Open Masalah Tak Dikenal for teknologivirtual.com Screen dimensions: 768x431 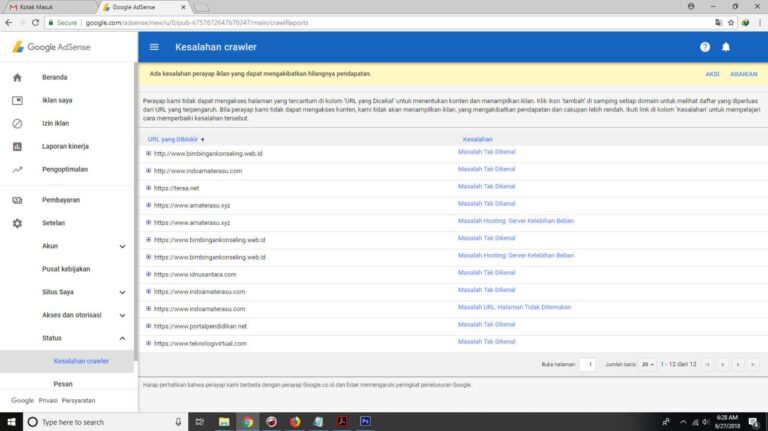coord(486,341)
